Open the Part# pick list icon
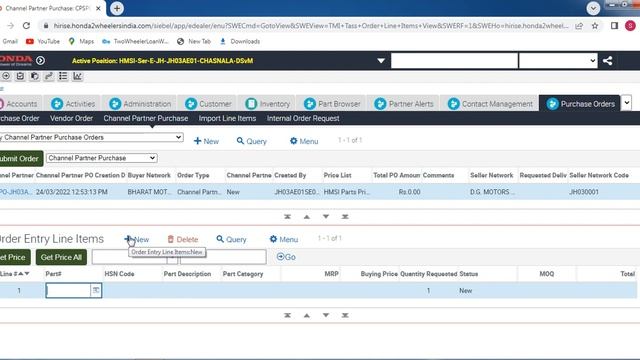The height and width of the screenshot is (360, 640). click(96, 290)
